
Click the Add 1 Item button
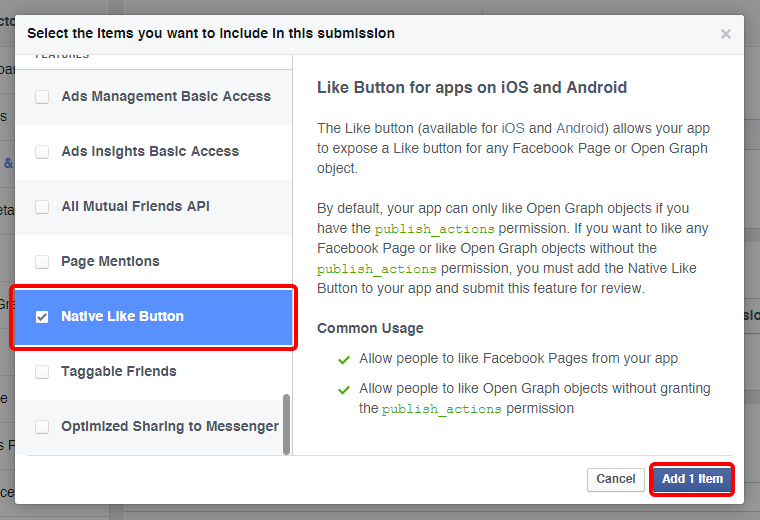[x=692, y=479]
